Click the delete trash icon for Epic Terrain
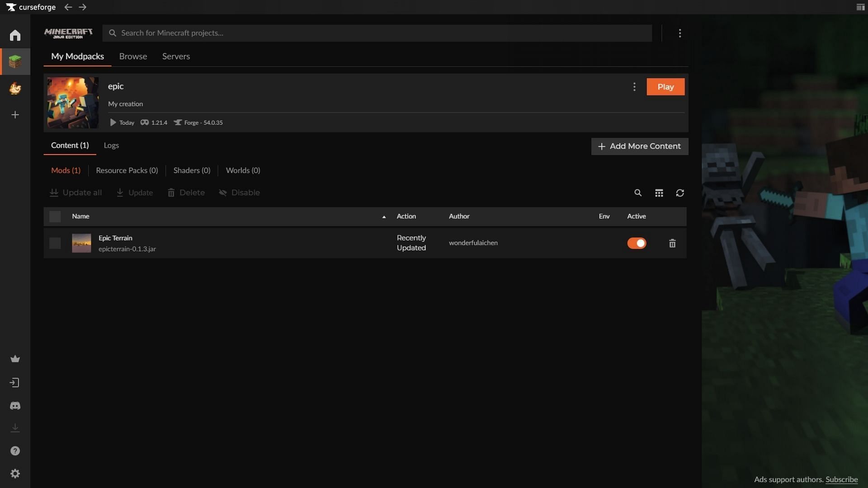 pyautogui.click(x=672, y=243)
